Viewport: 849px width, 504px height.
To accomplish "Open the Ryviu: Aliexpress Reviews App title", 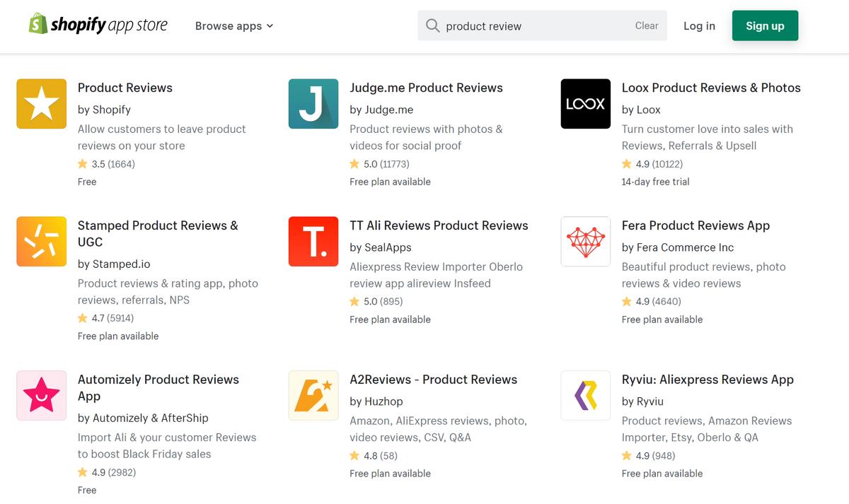I will click(707, 380).
